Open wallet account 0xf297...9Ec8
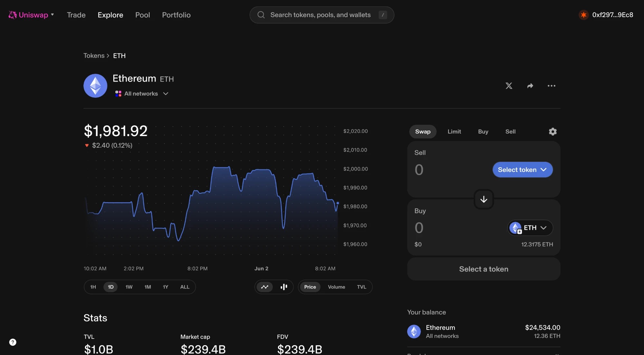This screenshot has height=355, width=644. 606,15
